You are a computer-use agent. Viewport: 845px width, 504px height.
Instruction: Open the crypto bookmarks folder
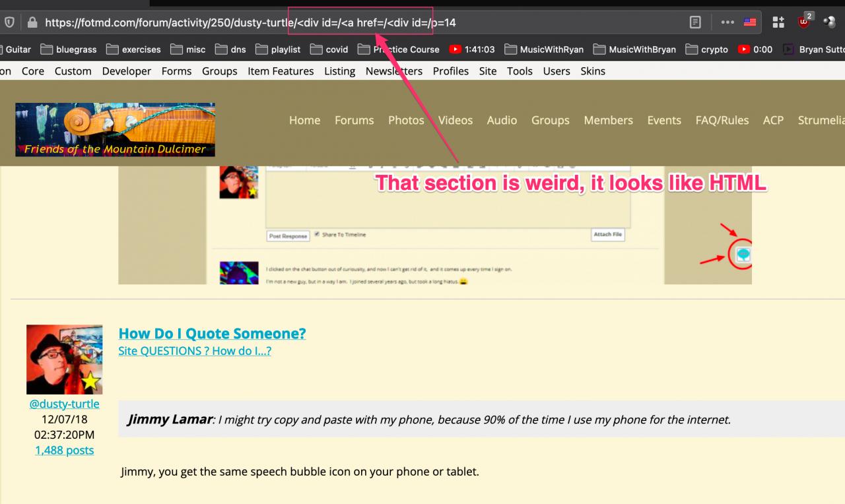pos(706,49)
